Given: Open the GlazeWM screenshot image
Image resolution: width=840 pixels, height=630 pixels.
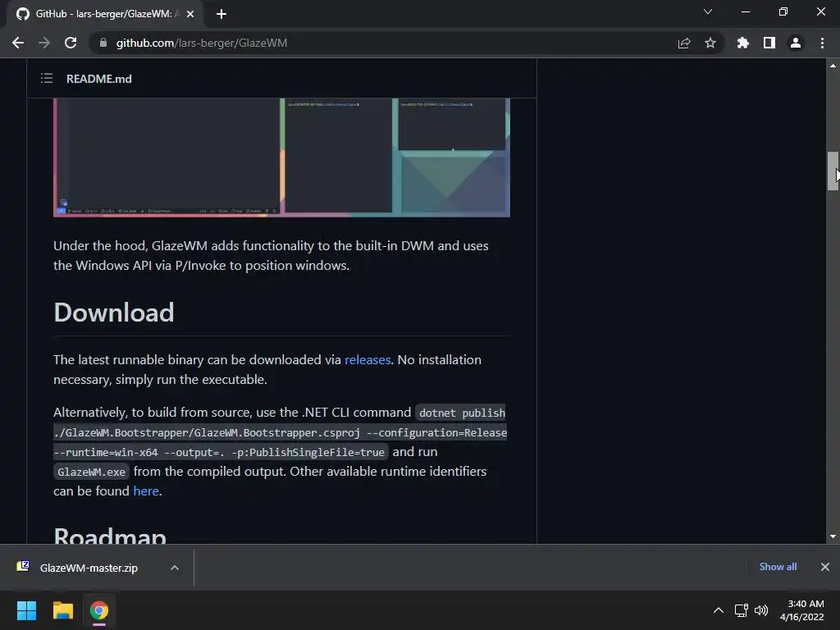Looking at the screenshot, I should (282, 157).
